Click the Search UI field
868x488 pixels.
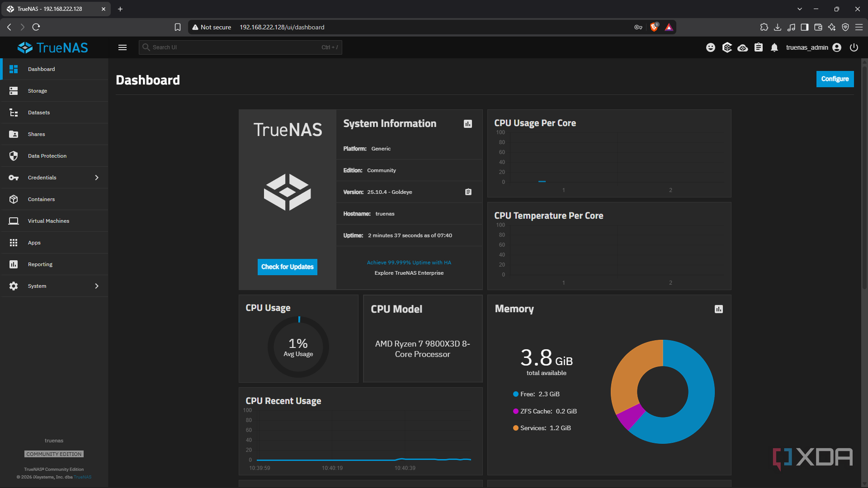(x=240, y=47)
